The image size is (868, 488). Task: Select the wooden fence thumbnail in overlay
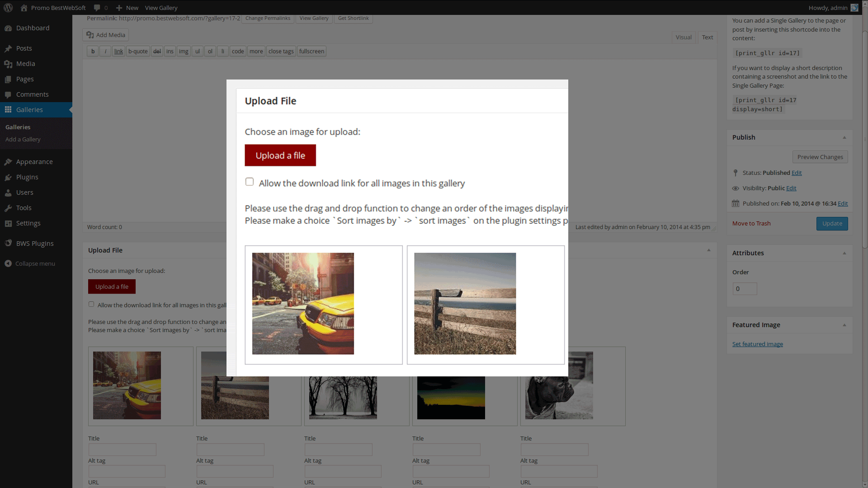coord(465,303)
